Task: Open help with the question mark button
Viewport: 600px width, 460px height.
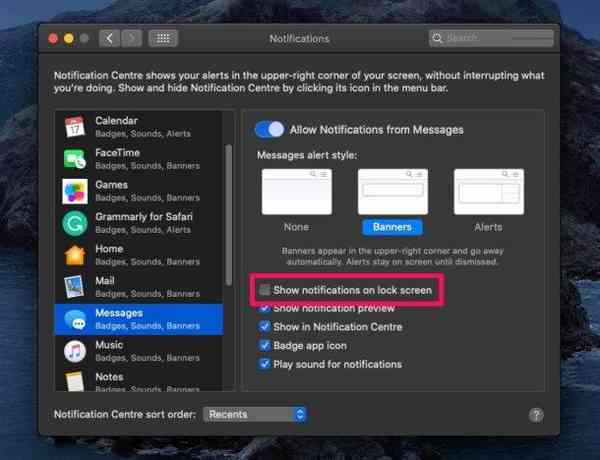Action: [536, 415]
